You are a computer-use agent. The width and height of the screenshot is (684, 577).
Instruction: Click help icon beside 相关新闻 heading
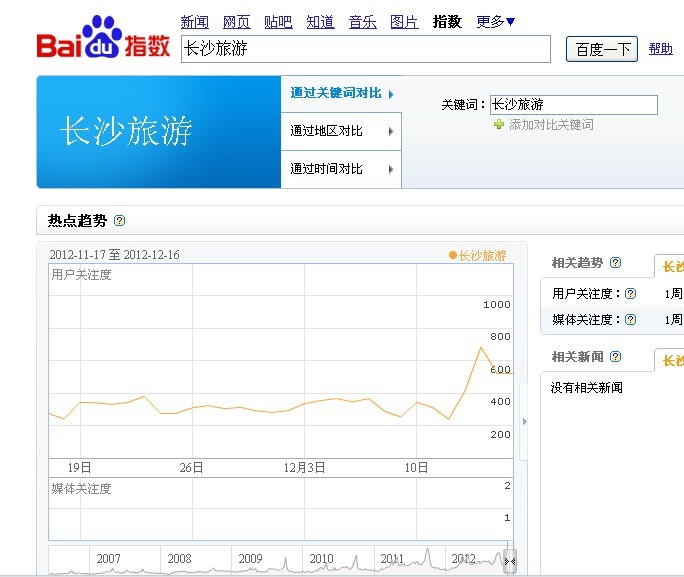click(x=615, y=357)
